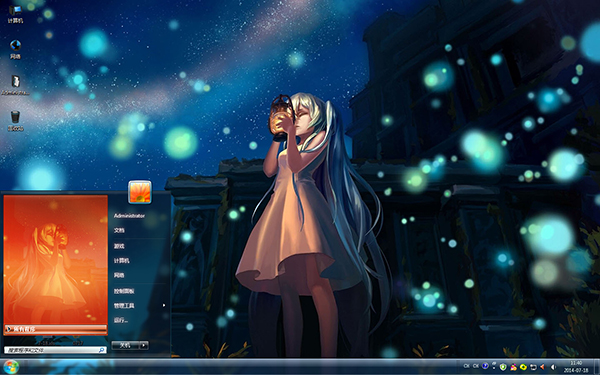Viewport: 600px width, 375px height.
Task: Focus the Start menu search box
Action: (55, 350)
